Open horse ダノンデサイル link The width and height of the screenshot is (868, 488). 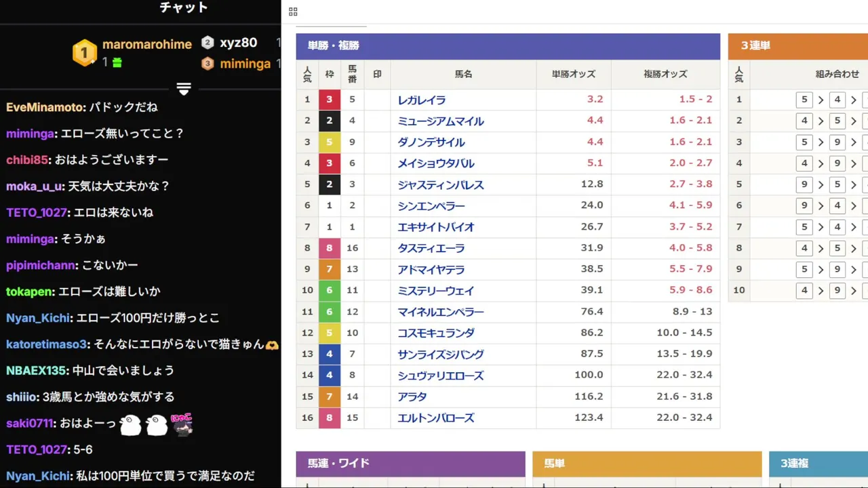(431, 142)
